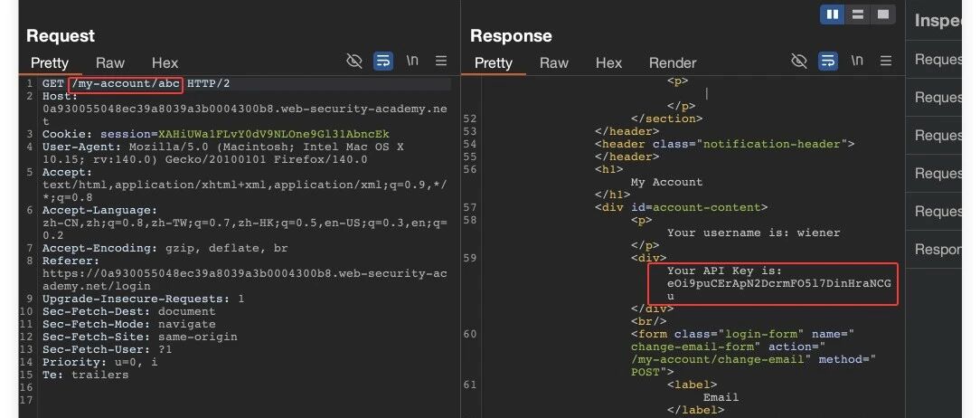The image size is (980, 418).
Task: Select the combined single-panel layout icon
Action: tap(883, 14)
